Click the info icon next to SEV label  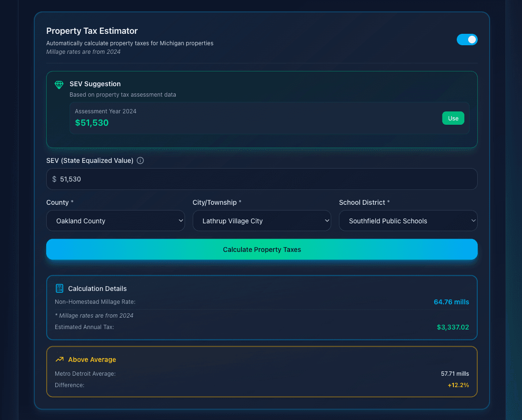click(140, 160)
